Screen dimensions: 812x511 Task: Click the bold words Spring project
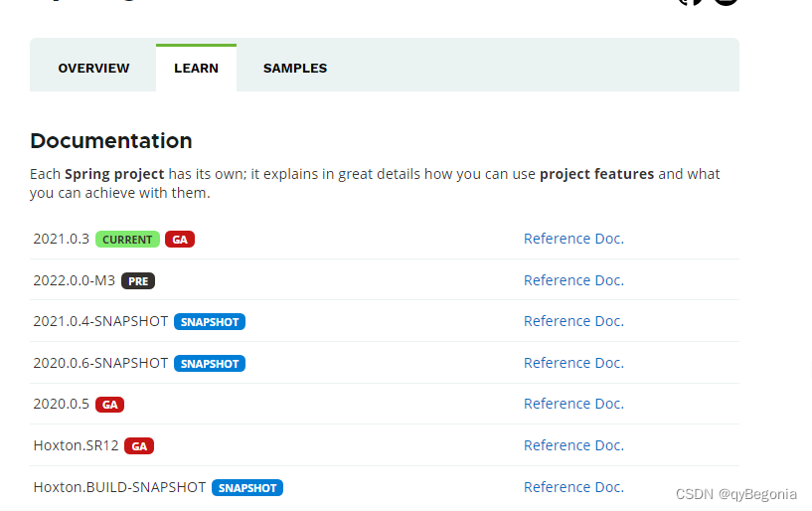(x=114, y=175)
